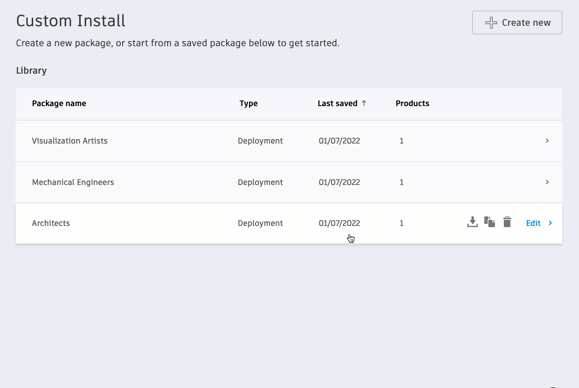The height and width of the screenshot is (388, 579).
Task: Click product count in Mechanical Engineers row
Action: (x=401, y=182)
